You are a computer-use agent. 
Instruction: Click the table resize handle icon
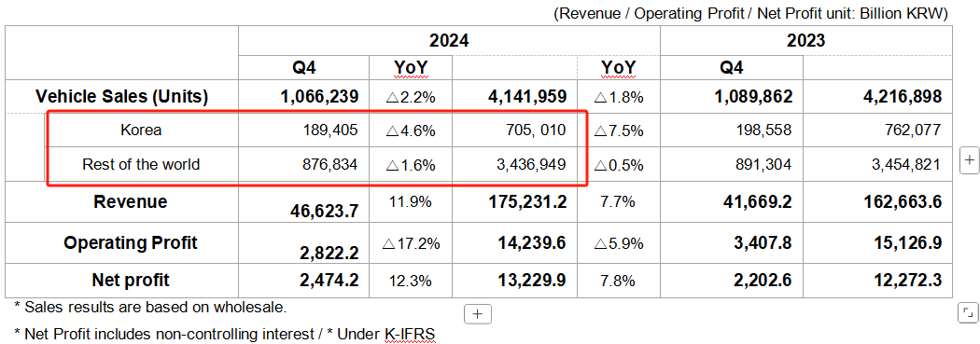pos(968,312)
